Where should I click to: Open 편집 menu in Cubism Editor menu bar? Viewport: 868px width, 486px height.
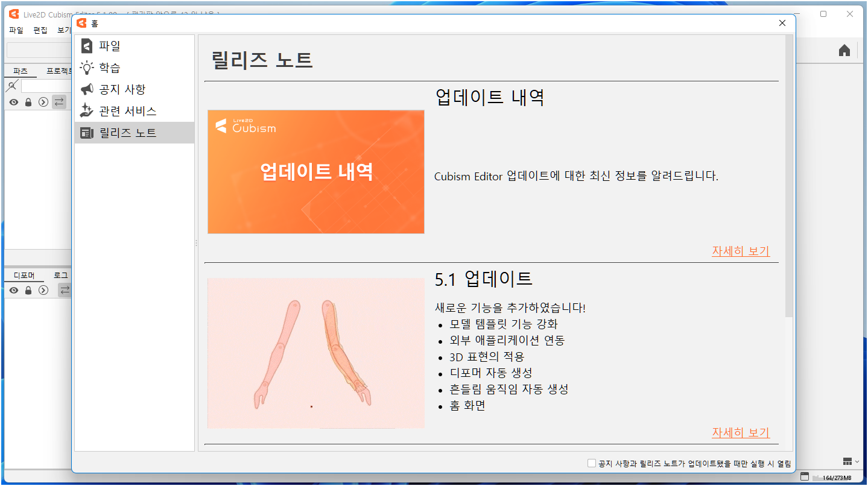[x=40, y=30]
